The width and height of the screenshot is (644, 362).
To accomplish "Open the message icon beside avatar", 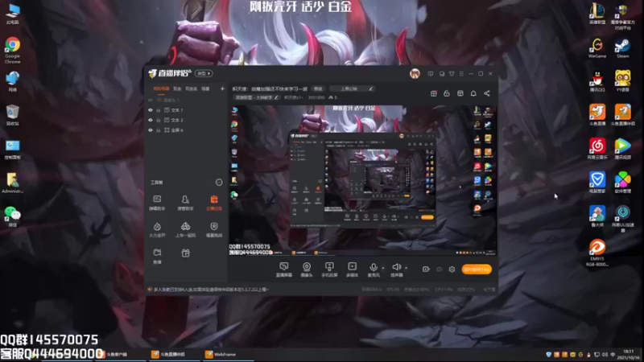I will click(431, 74).
